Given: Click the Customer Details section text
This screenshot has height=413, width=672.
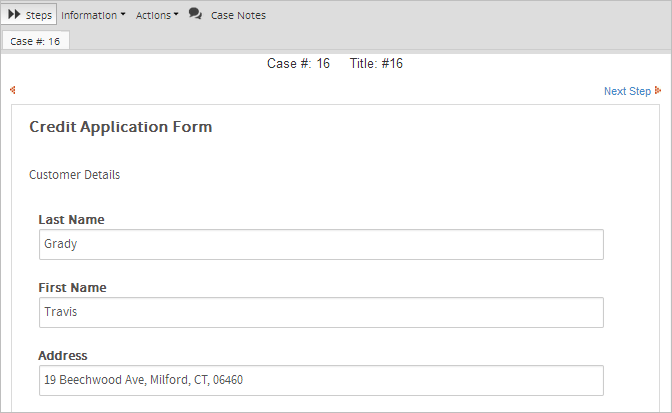Looking at the screenshot, I should click(74, 175).
